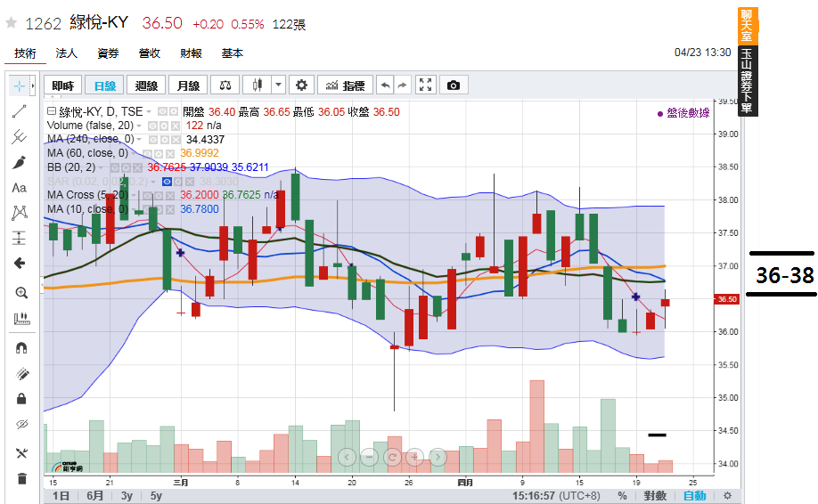Open the 財報 tab
This screenshot has height=504, width=818.
(x=191, y=53)
